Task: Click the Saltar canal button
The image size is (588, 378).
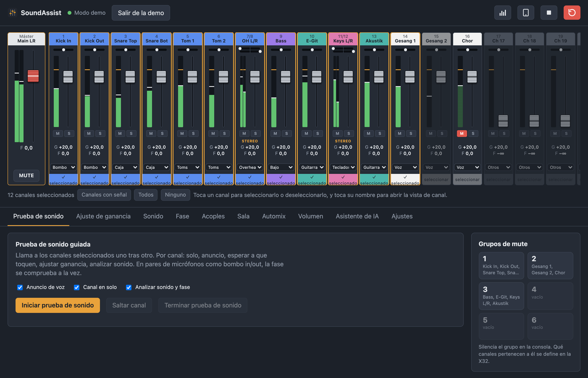Action: tap(129, 305)
